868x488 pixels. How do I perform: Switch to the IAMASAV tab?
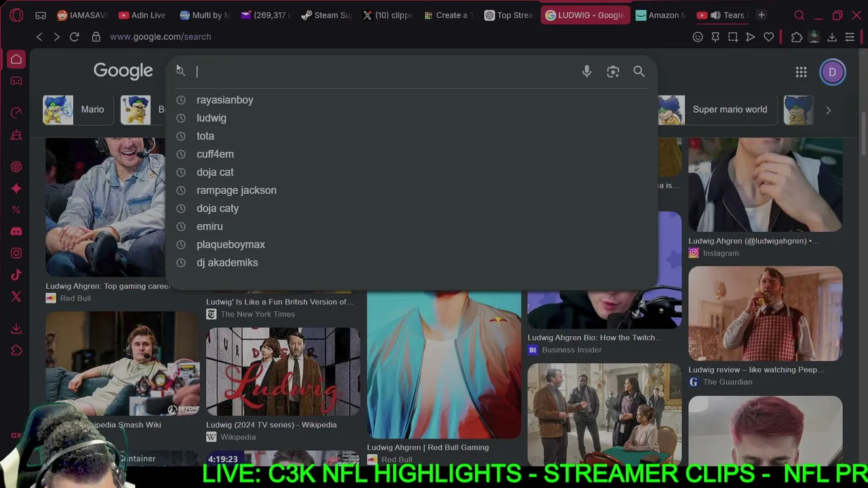(82, 15)
